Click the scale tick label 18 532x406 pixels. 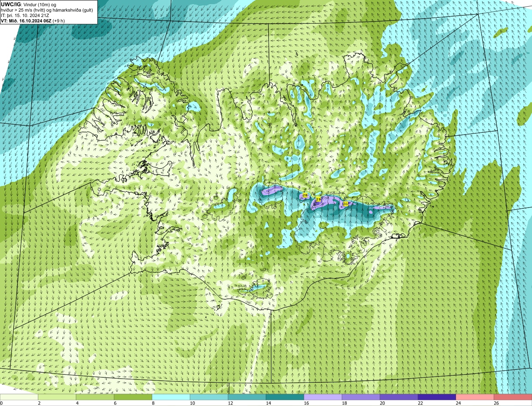[x=344, y=403]
